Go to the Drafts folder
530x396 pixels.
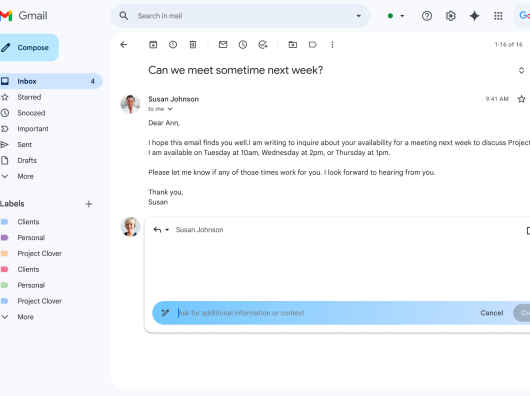tap(27, 160)
